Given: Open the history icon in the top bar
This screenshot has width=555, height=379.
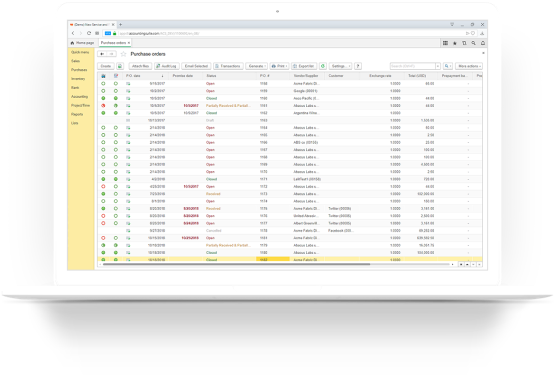Looking at the screenshot, I should (464, 43).
